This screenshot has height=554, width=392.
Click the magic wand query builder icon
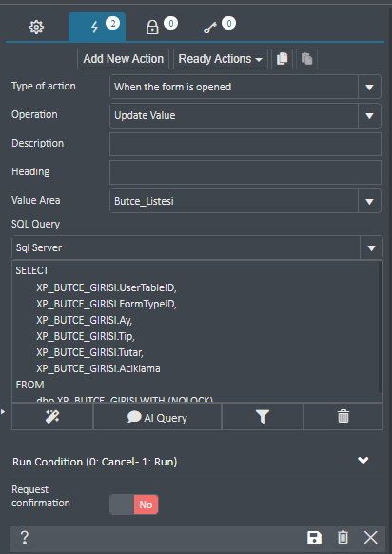point(52,417)
